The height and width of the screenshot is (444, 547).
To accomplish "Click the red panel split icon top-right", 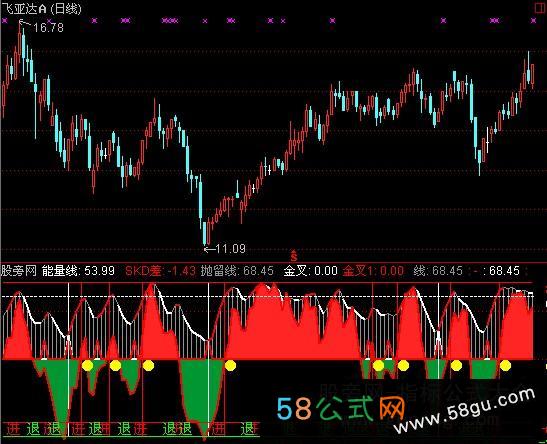I will click(x=539, y=8).
